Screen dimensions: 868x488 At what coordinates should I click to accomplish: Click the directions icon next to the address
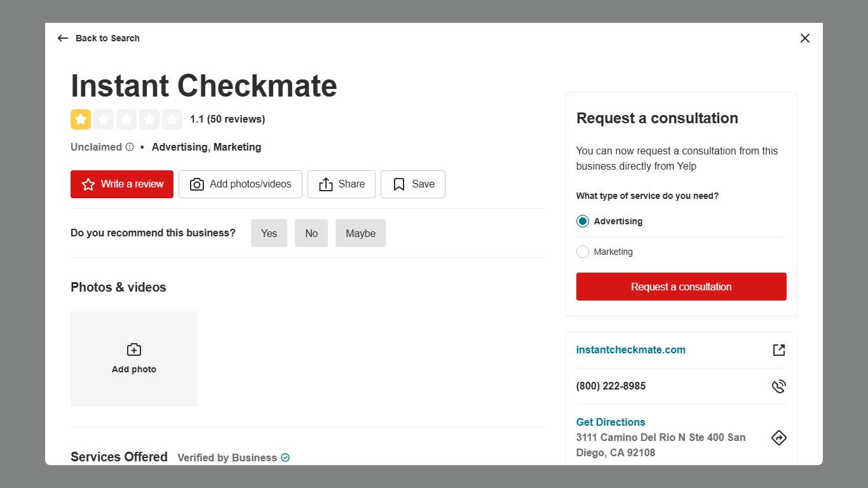(779, 437)
